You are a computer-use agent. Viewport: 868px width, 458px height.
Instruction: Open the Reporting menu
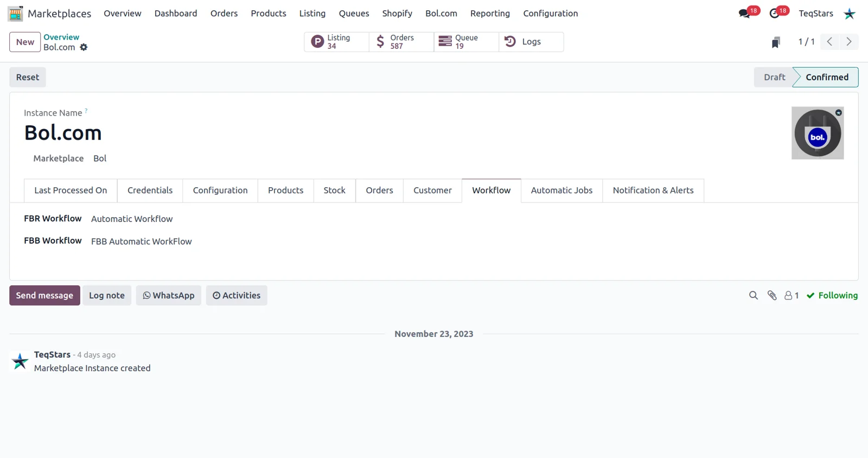pyautogui.click(x=490, y=14)
